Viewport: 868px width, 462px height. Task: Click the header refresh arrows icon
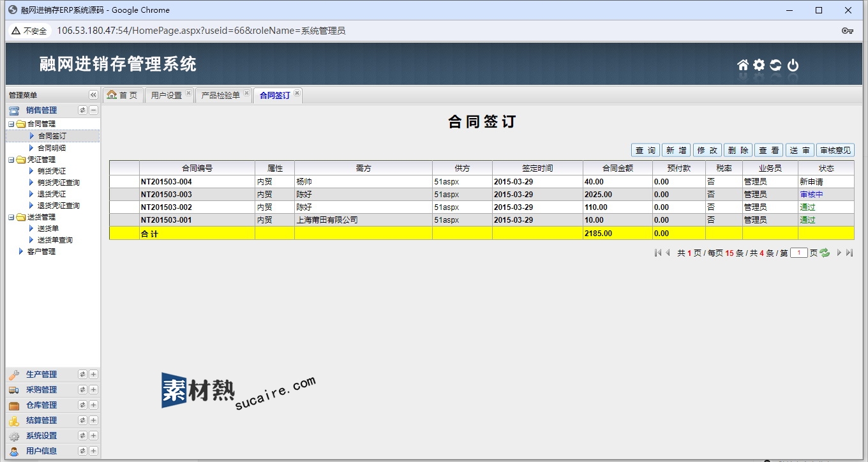tap(775, 65)
